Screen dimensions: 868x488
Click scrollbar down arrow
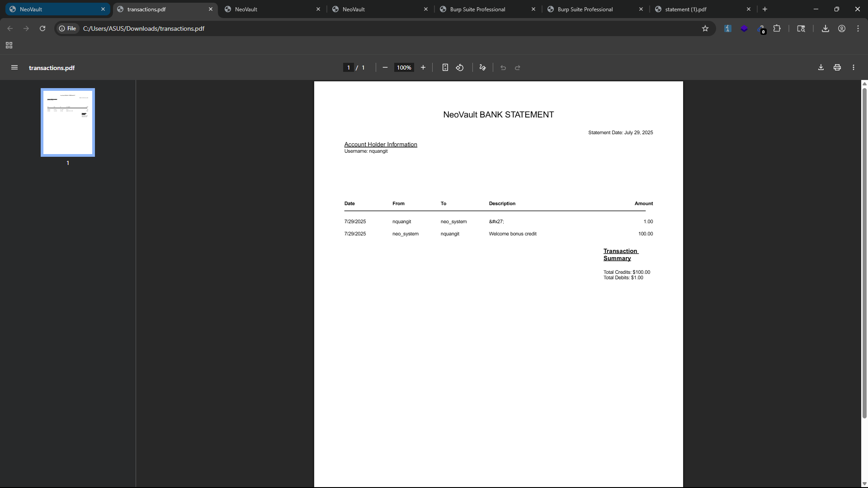[x=864, y=484]
